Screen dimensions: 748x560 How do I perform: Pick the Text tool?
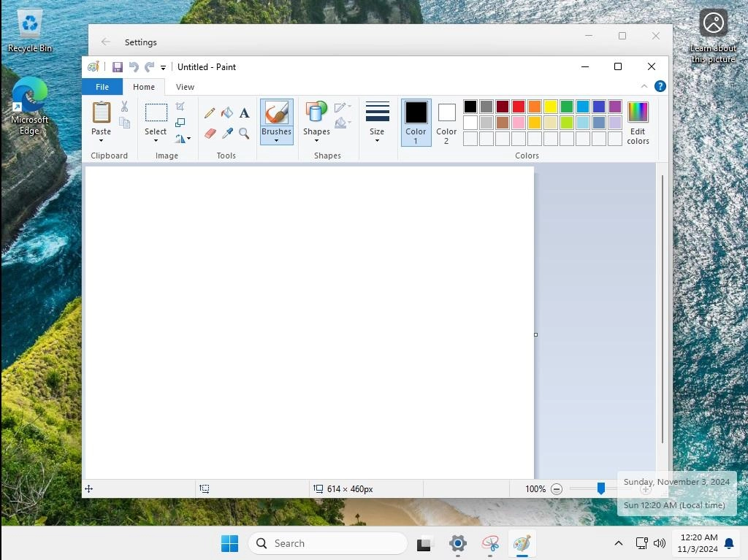tap(244, 113)
